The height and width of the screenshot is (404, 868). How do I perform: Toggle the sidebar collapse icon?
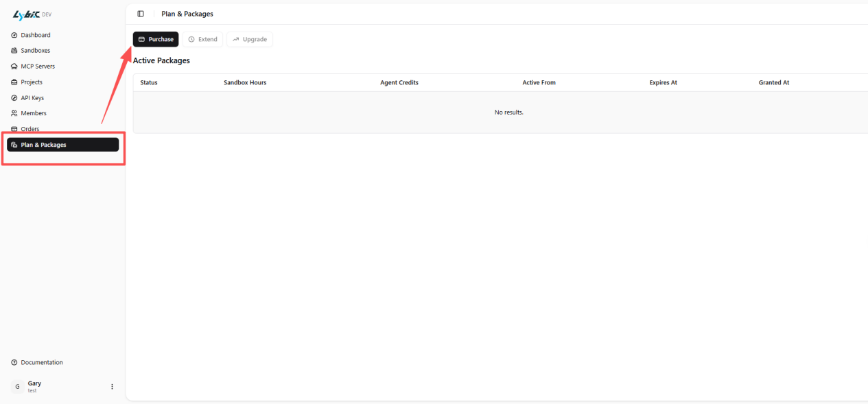tap(141, 14)
